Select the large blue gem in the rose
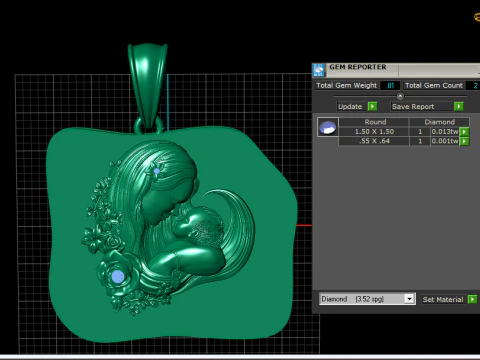Screen dimensions: 480x360 click(117, 276)
